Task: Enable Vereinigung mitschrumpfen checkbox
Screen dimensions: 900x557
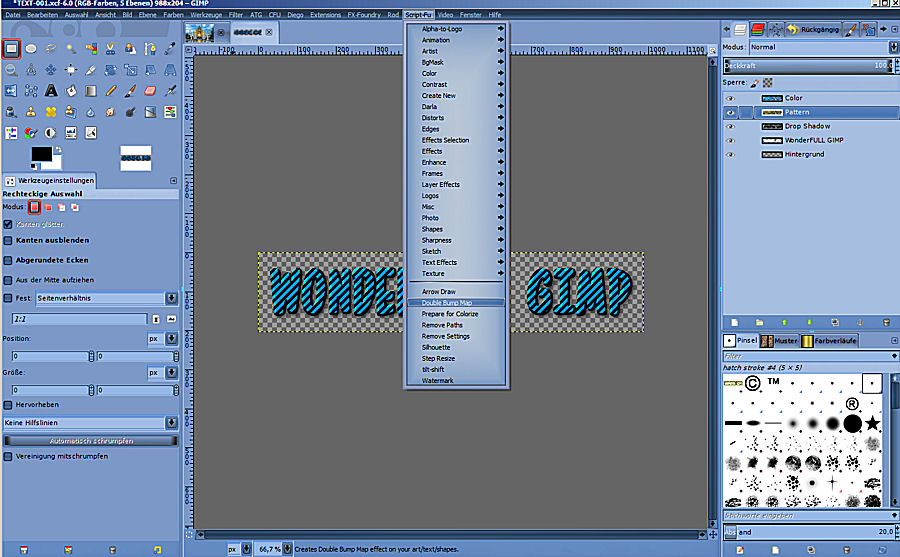Action: click(x=8, y=457)
